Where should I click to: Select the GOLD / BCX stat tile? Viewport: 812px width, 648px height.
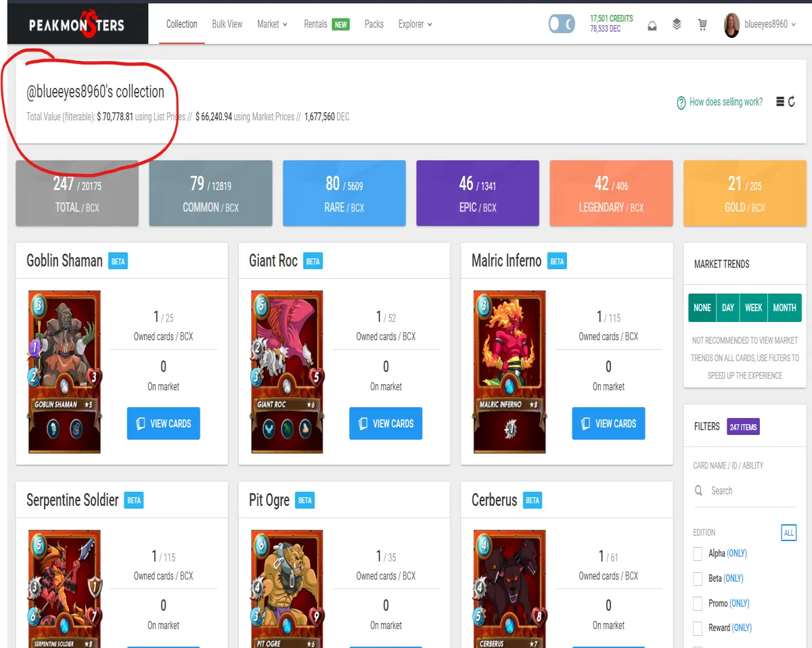click(745, 193)
